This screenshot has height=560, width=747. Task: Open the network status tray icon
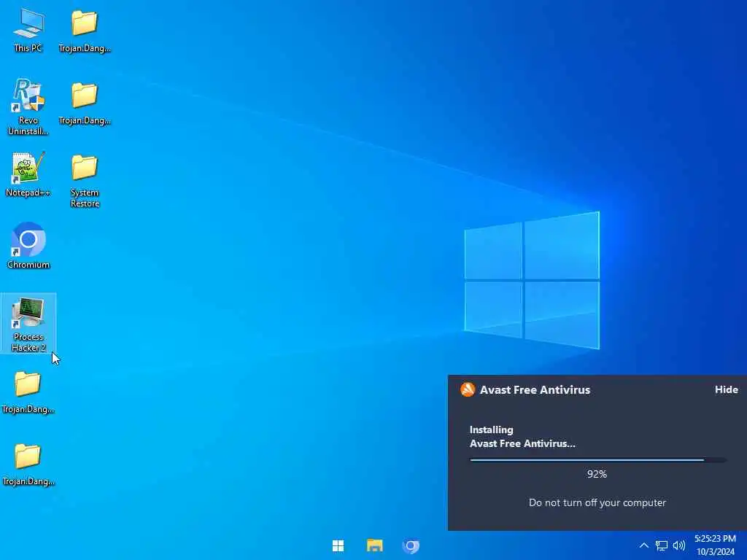[x=661, y=545]
